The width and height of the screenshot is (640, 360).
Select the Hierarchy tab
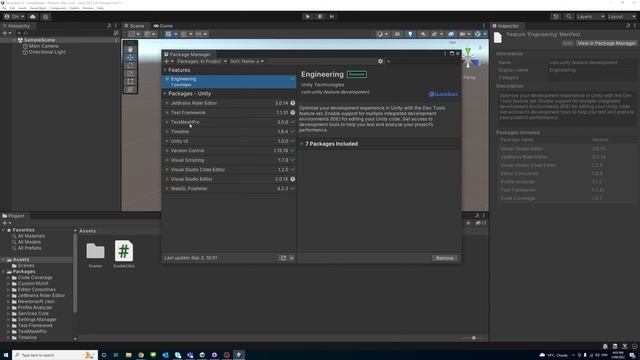tap(17, 26)
